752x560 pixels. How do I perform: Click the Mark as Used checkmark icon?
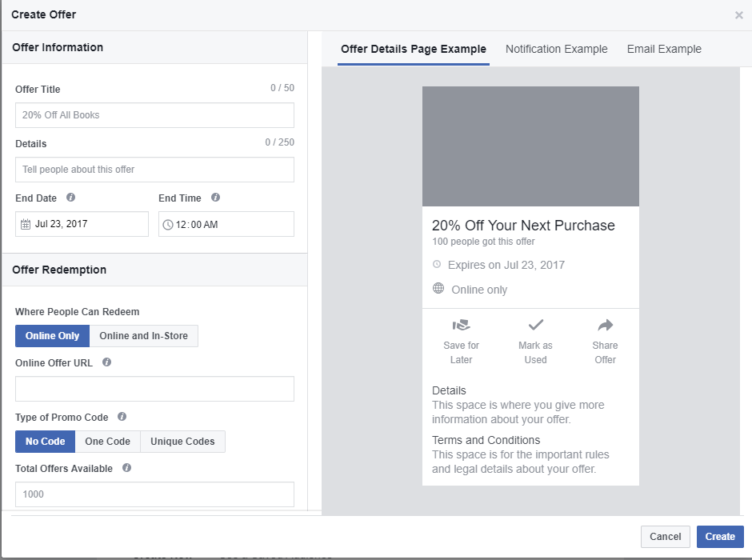click(535, 325)
